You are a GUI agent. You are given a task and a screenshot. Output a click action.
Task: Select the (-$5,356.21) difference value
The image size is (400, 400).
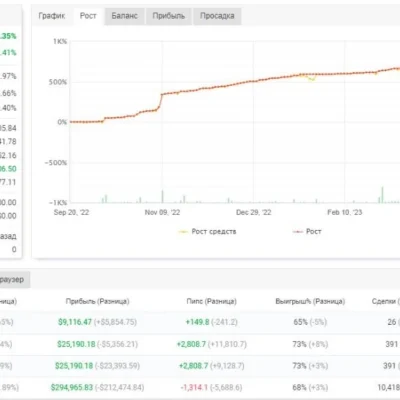(x=117, y=344)
